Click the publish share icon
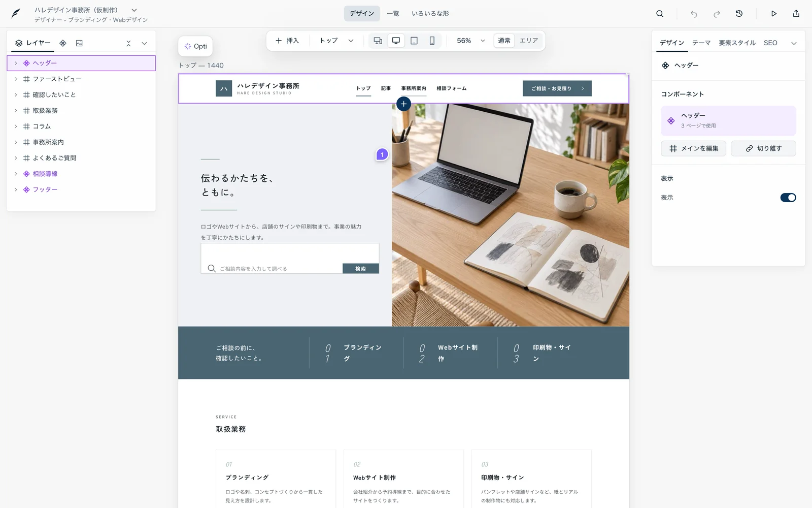Screen dimensions: 812x508 tap(796, 14)
